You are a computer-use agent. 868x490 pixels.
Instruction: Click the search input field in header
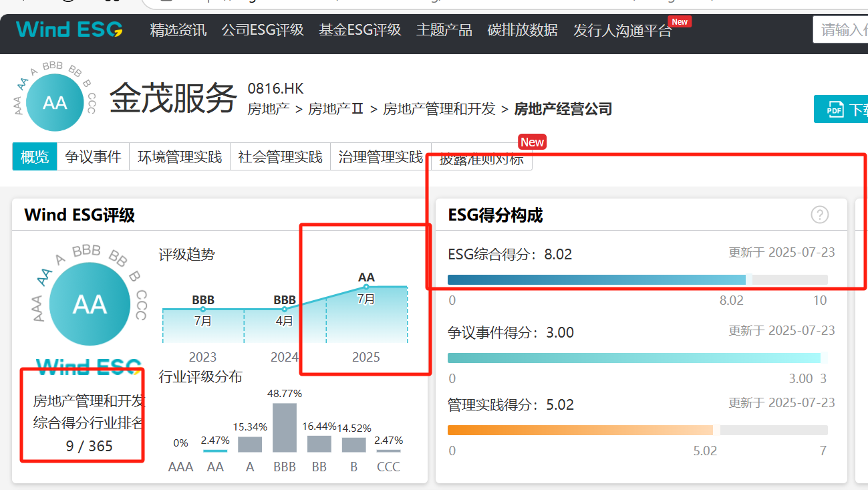tap(842, 30)
